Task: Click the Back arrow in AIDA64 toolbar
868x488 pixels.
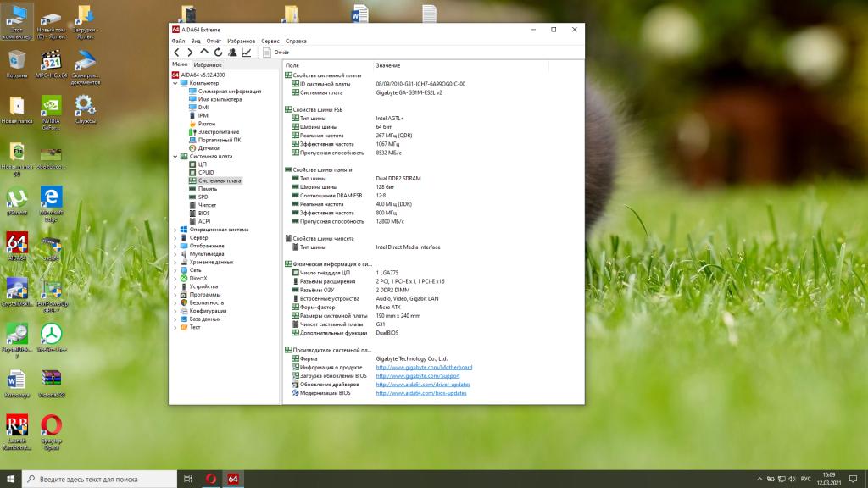Action: (176, 52)
